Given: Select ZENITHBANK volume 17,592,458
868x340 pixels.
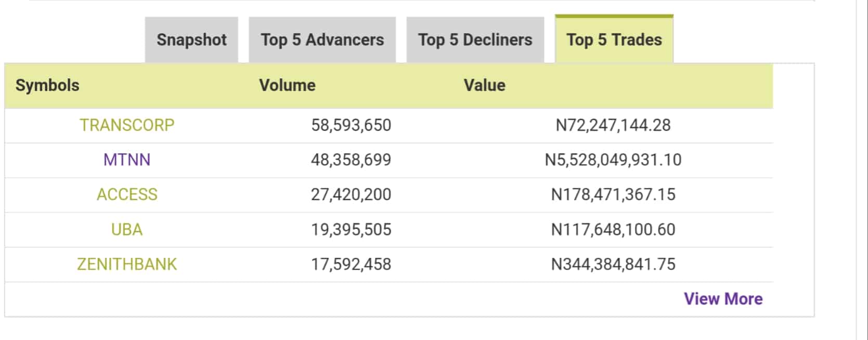Looking at the screenshot, I should pyautogui.click(x=351, y=264).
